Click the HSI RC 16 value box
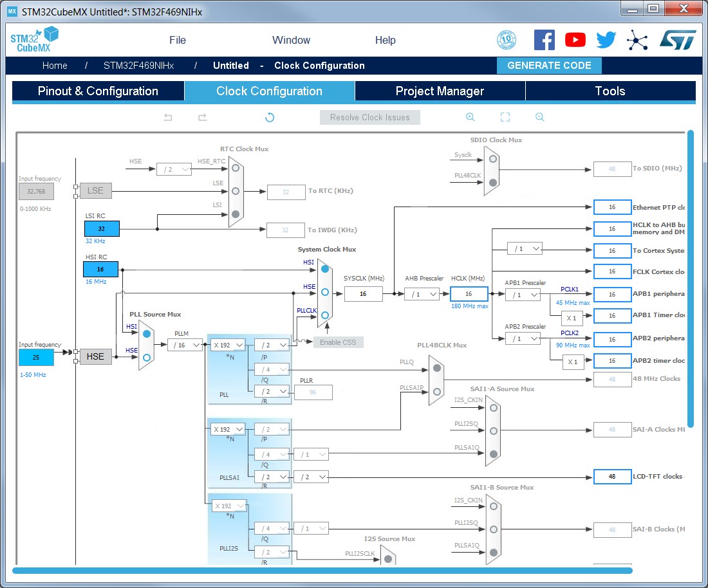This screenshot has width=708, height=588. [x=100, y=270]
